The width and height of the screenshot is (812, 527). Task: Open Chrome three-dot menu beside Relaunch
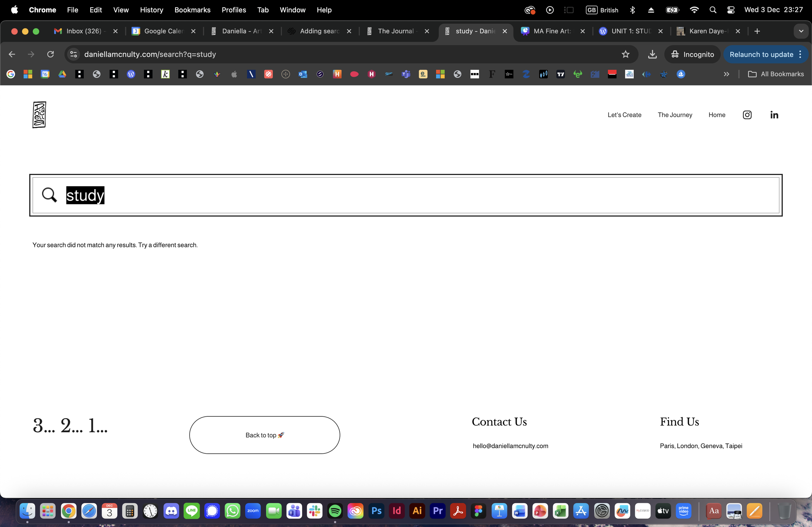800,54
